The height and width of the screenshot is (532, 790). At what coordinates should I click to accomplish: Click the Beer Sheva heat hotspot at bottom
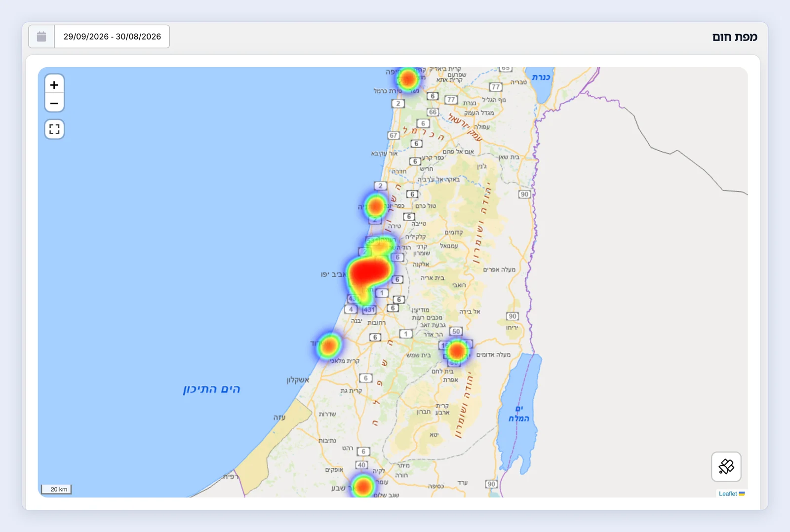[363, 486]
